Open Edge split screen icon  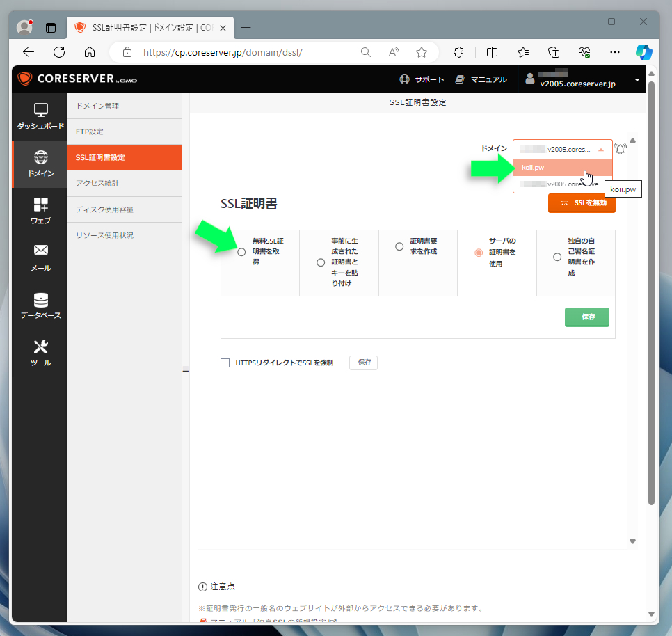492,52
